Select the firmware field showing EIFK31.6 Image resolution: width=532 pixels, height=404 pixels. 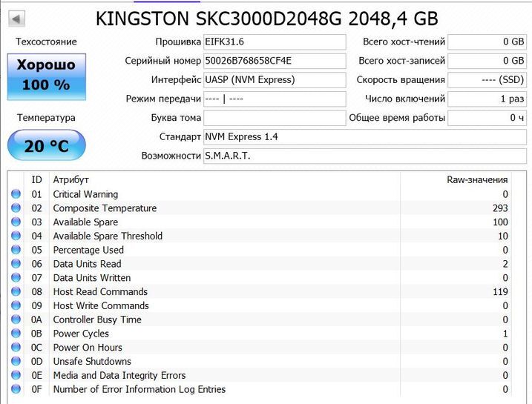(x=274, y=42)
